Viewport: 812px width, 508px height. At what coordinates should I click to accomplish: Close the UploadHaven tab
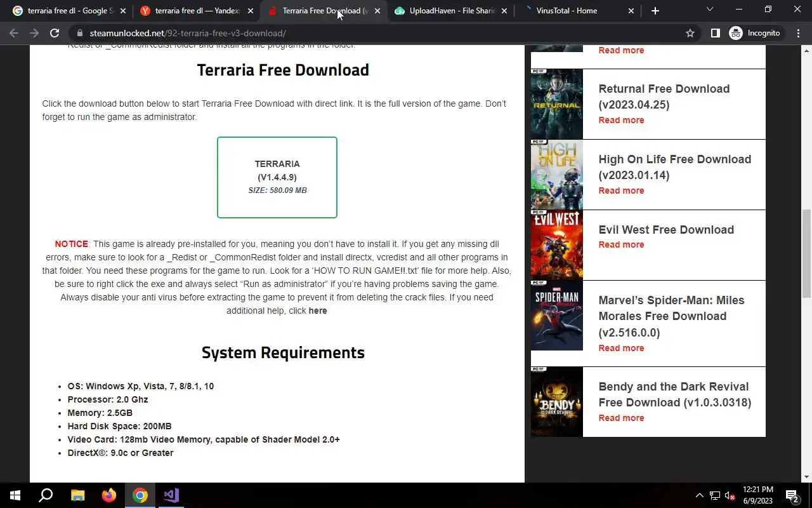504,11
